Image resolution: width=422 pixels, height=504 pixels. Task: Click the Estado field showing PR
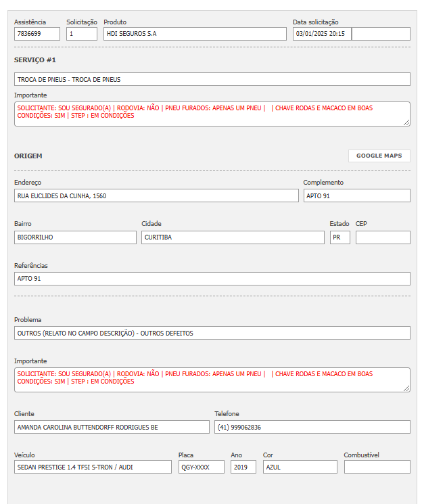(x=339, y=237)
